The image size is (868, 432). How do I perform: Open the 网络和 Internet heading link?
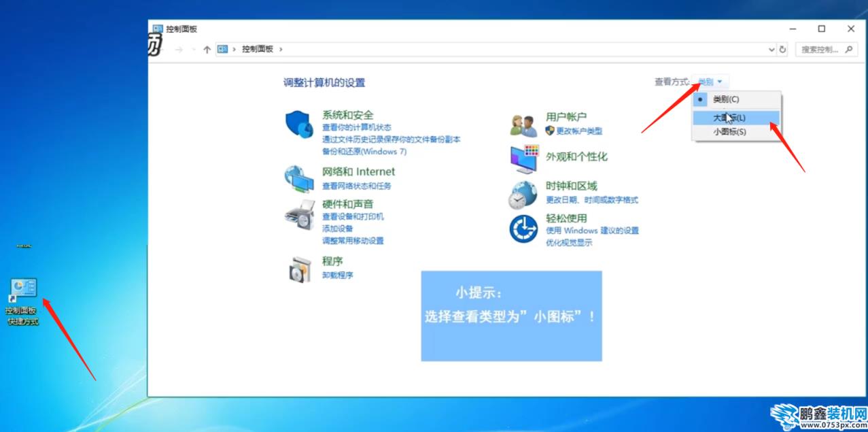click(x=358, y=171)
